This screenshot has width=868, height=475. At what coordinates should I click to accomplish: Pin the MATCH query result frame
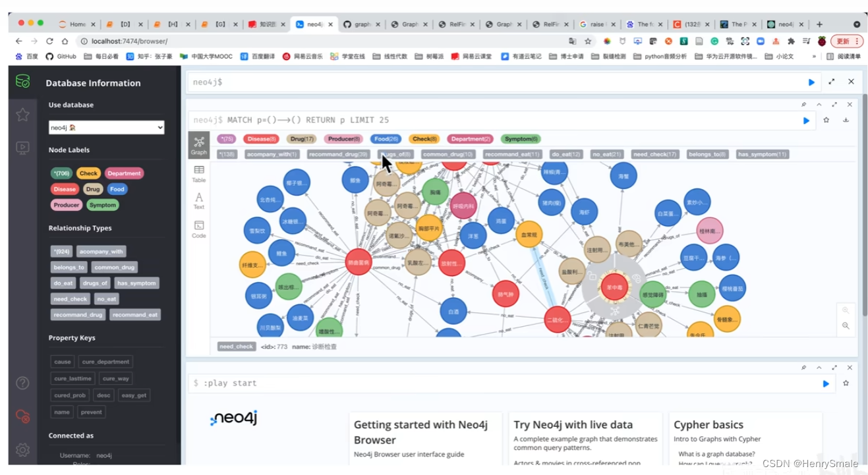pos(803,105)
